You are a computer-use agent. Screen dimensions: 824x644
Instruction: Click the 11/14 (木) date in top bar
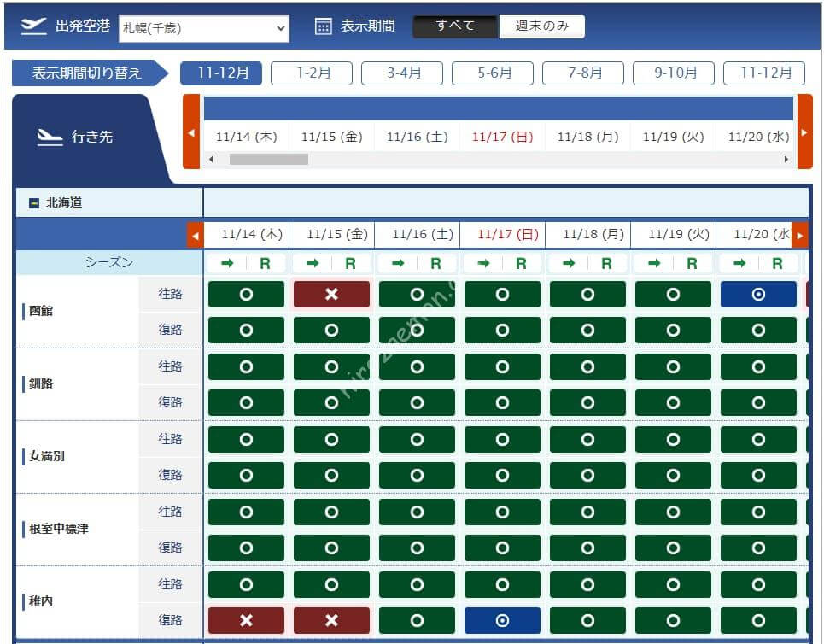246,138
